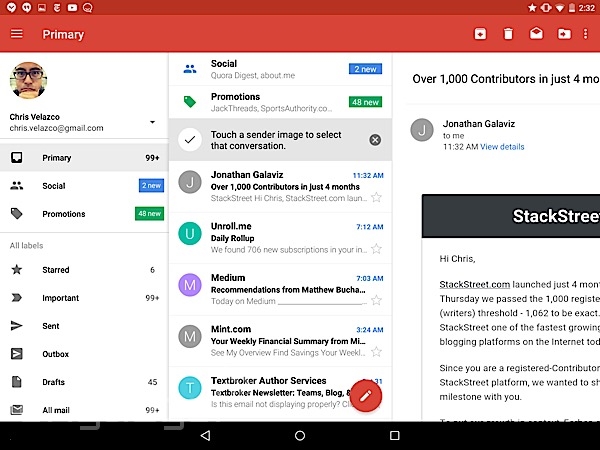
Task: Open 'Your Weekly Financial Summary' email
Action: point(280,341)
